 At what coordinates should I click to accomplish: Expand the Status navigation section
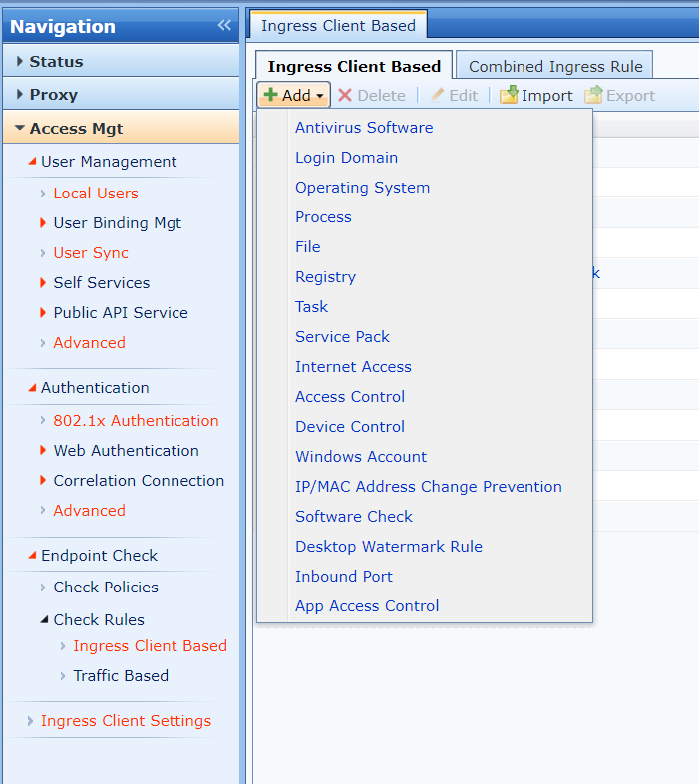(x=20, y=62)
